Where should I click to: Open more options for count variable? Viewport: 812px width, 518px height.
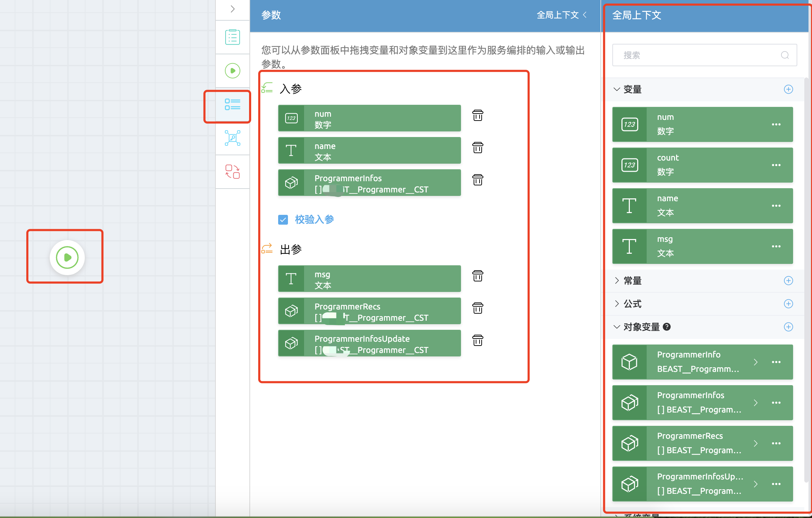(776, 165)
